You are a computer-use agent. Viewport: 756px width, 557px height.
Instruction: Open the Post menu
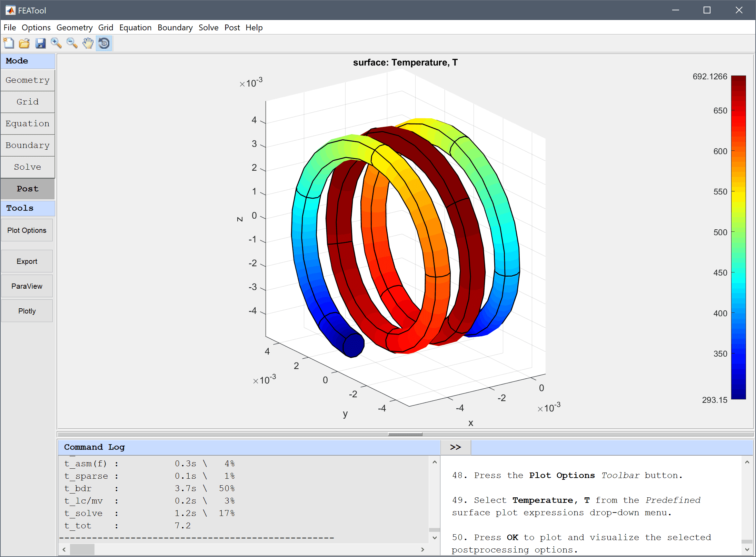[x=232, y=28]
